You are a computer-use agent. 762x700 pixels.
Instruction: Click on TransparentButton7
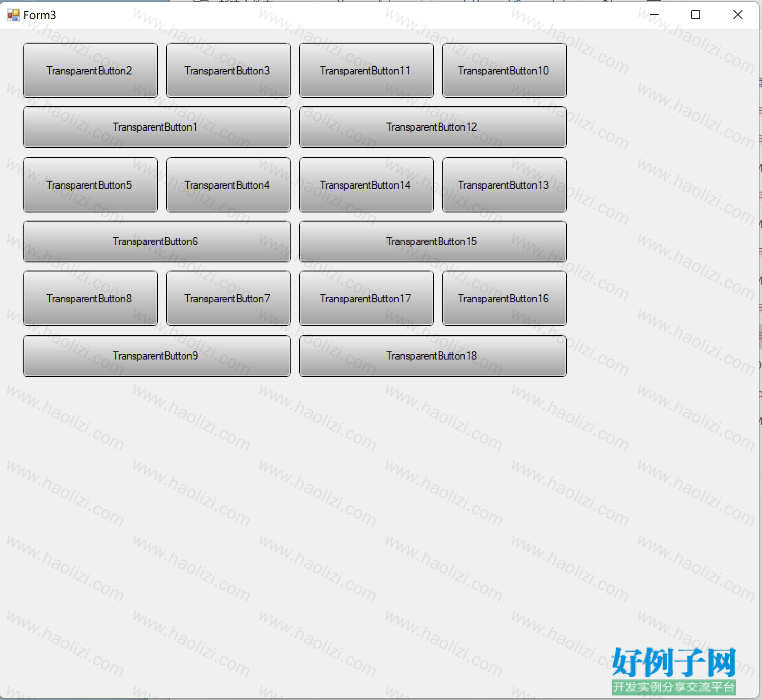228,298
